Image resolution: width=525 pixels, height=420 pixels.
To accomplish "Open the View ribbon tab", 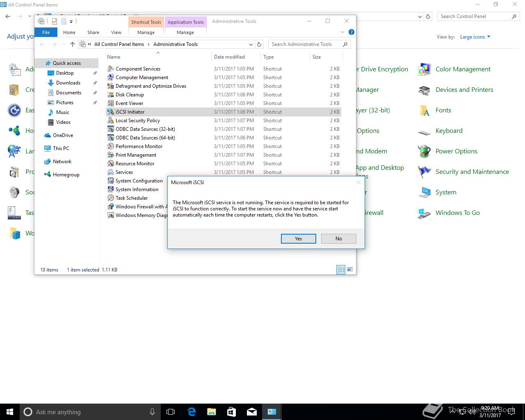I will point(116,32).
